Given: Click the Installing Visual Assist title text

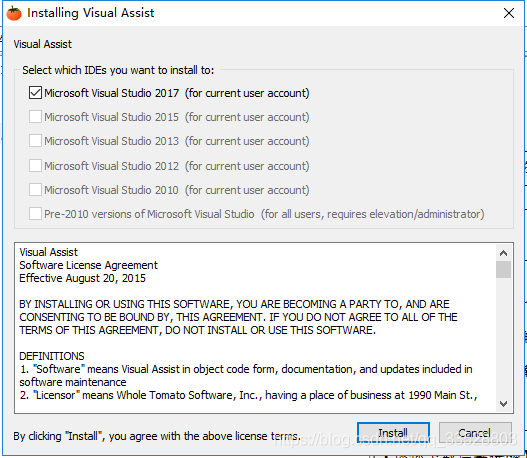Looking at the screenshot, I should tap(90, 13).
